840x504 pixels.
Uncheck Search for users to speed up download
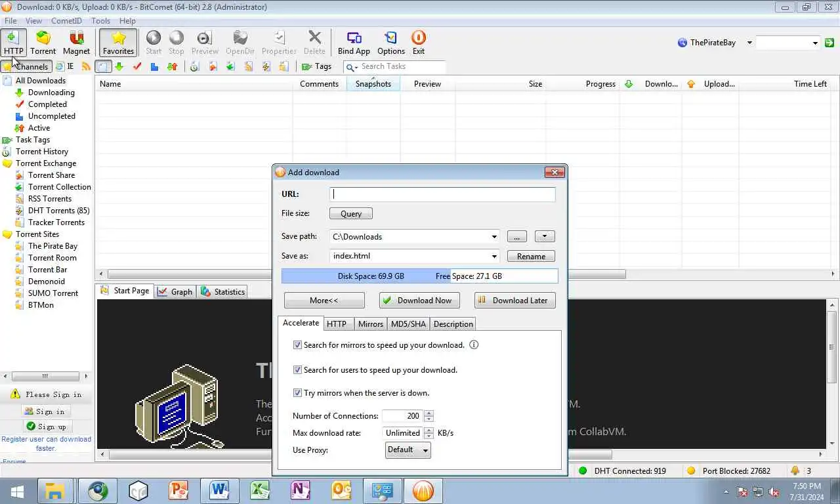click(297, 369)
